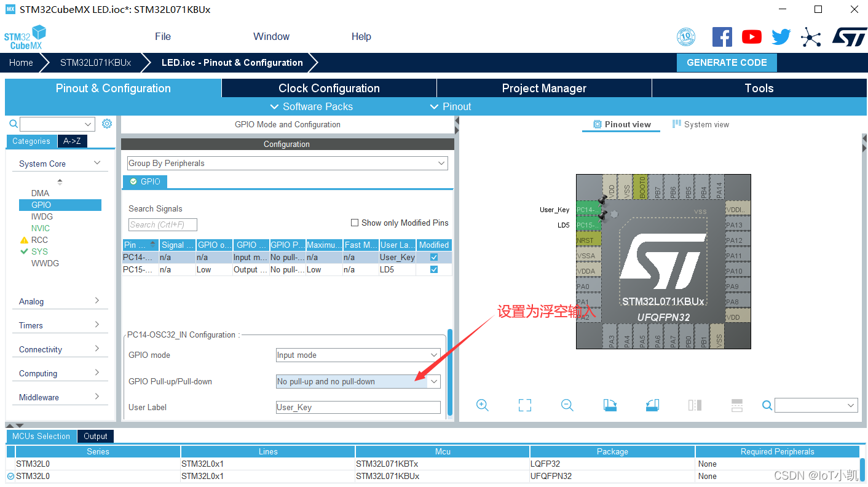Select the STM32L071KBTx row in MCU list

(x=433, y=464)
